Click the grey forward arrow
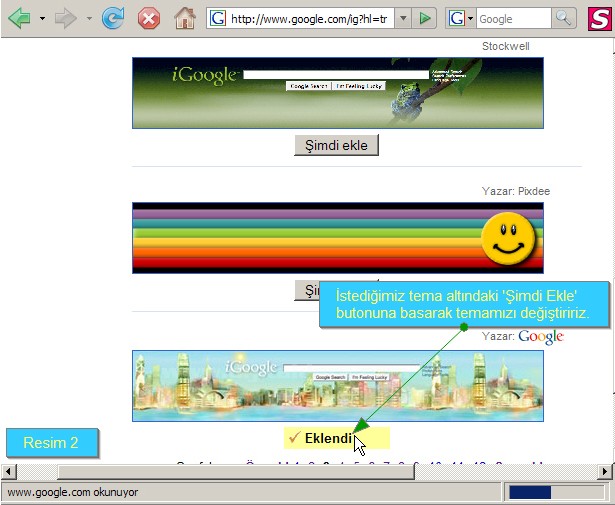 pyautogui.click(x=66, y=18)
